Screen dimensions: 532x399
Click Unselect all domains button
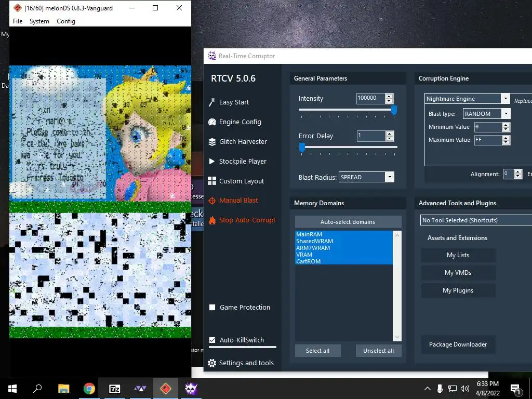point(379,351)
